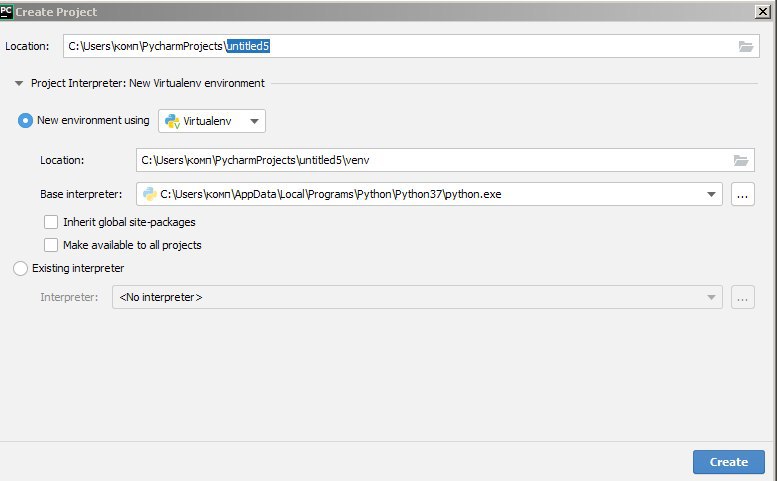Browse folder for virtualenv Location field
The image size is (778, 481).
pos(741,160)
